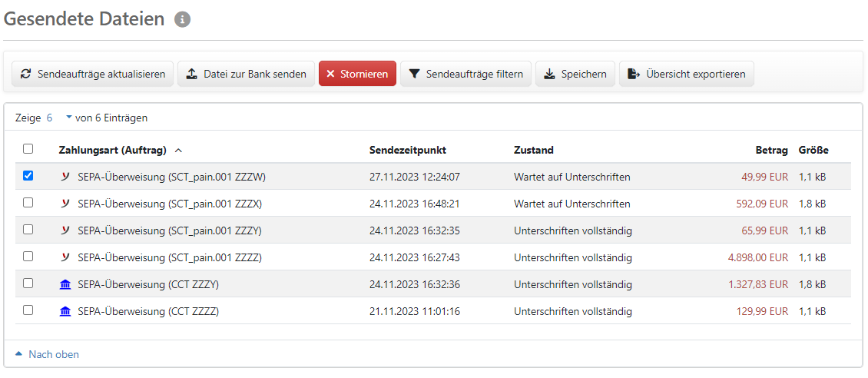Click timestamp 24.11.2023 16:27:43
The height and width of the screenshot is (378, 868).
(x=415, y=257)
